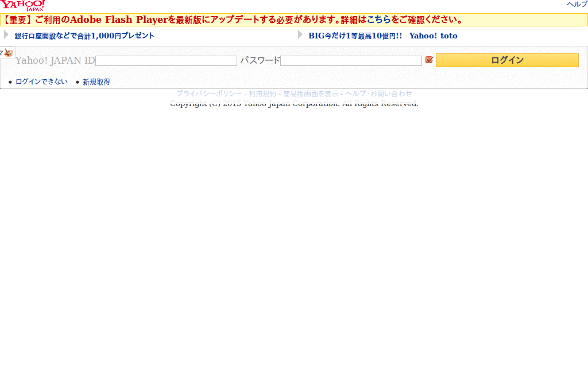This screenshot has height=370, width=588.
Task: Open the ヘルプ・お問い合わせ footer link
Action: 379,94
